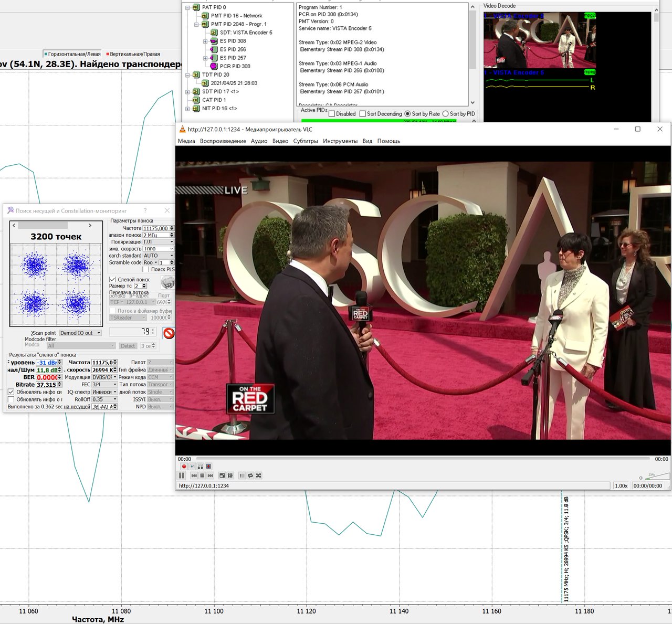Image resolution: width=672 pixels, height=624 pixels.
Task: Click the PCR PID 308 clock icon
Action: 214,66
